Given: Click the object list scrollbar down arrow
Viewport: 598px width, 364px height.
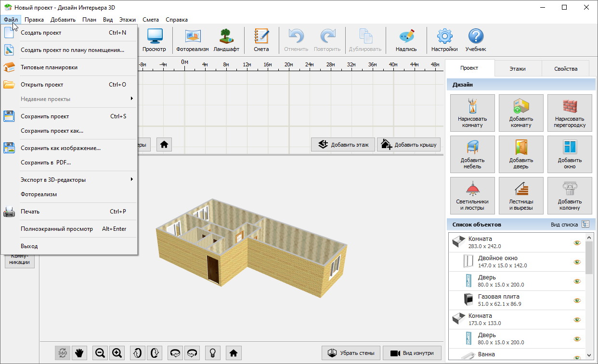Looking at the screenshot, I should (x=589, y=355).
